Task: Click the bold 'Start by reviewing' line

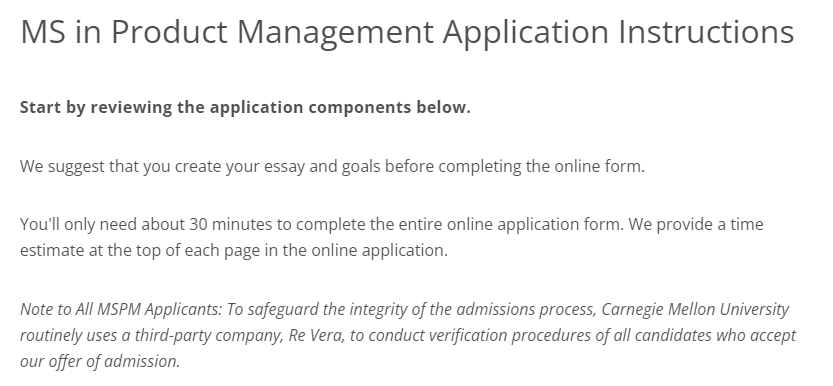Action: [x=245, y=107]
